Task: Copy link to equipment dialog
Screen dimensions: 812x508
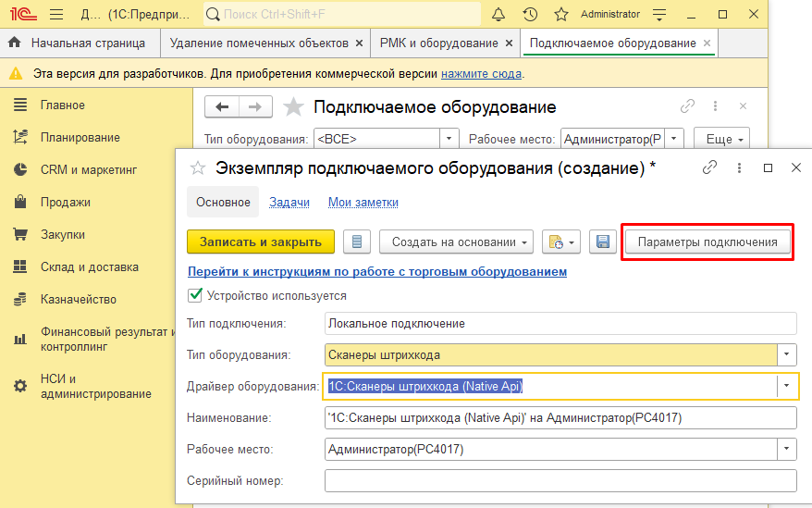Action: 709,167
